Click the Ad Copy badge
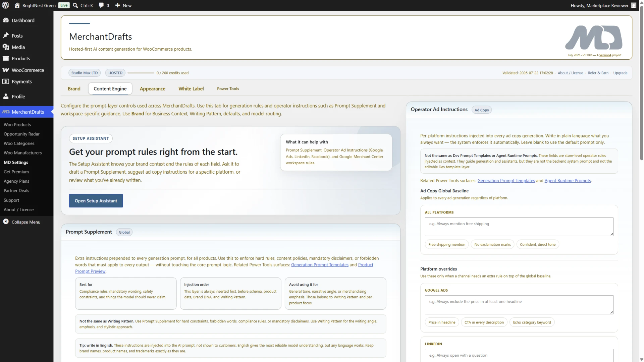Viewport: 644px width, 362px height. coord(482,110)
